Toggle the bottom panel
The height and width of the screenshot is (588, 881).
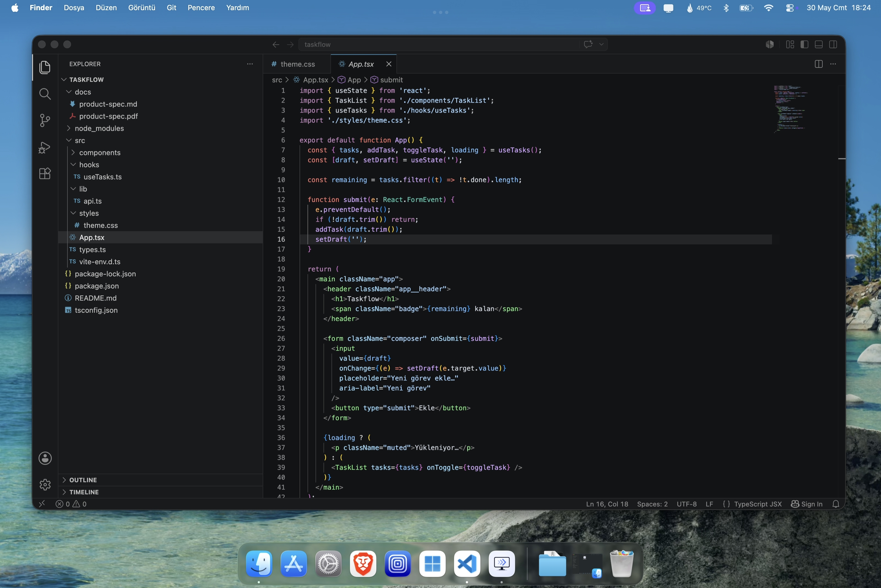coord(819,45)
